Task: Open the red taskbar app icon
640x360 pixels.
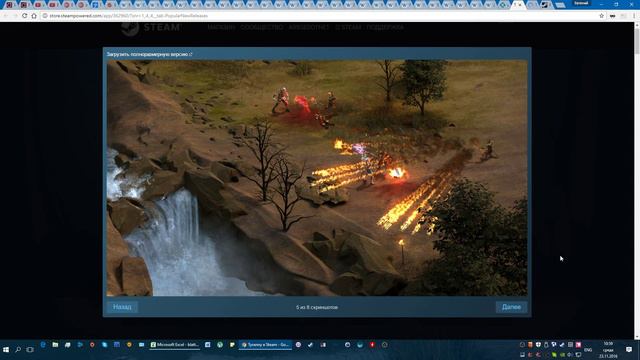Action: (372, 345)
